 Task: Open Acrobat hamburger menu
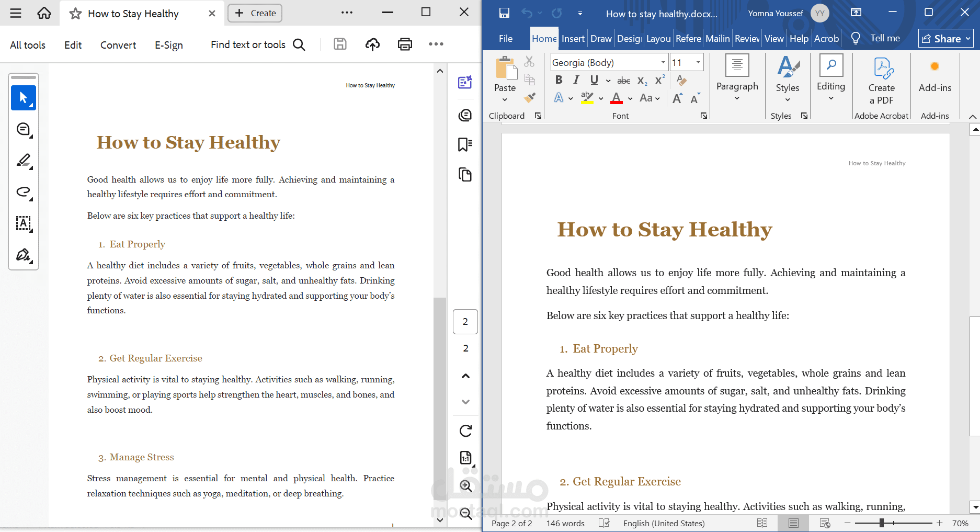point(16,13)
